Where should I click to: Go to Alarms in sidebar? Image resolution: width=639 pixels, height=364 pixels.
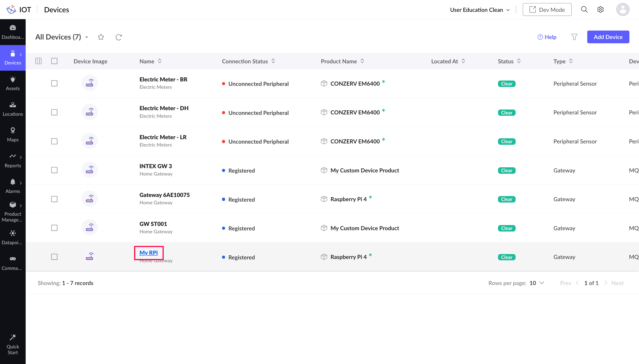(13, 186)
